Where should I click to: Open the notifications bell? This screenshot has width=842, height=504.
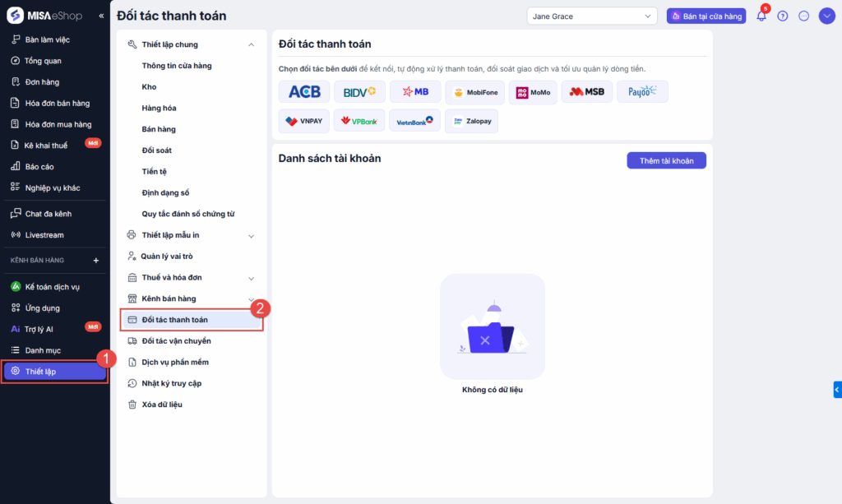tap(761, 16)
